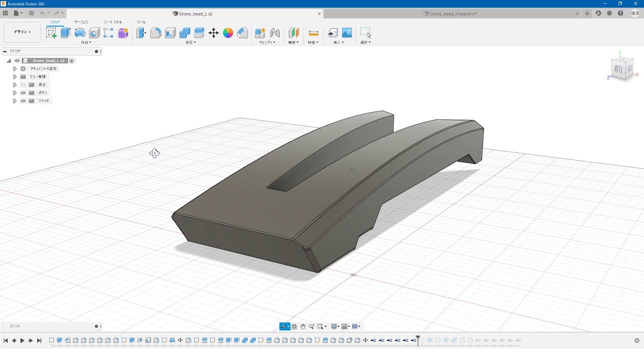Expand the 原点 node
The height and width of the screenshot is (362, 644).
coord(15,85)
